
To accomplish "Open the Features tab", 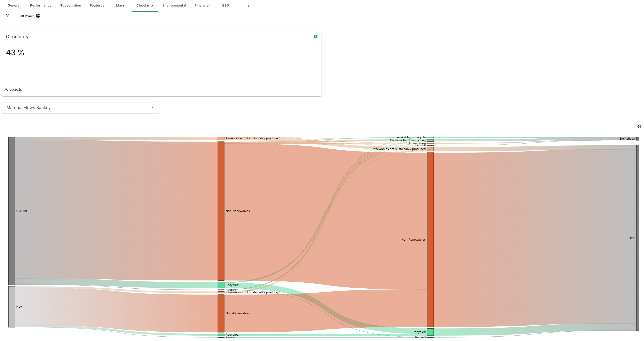I will coord(97,5).
